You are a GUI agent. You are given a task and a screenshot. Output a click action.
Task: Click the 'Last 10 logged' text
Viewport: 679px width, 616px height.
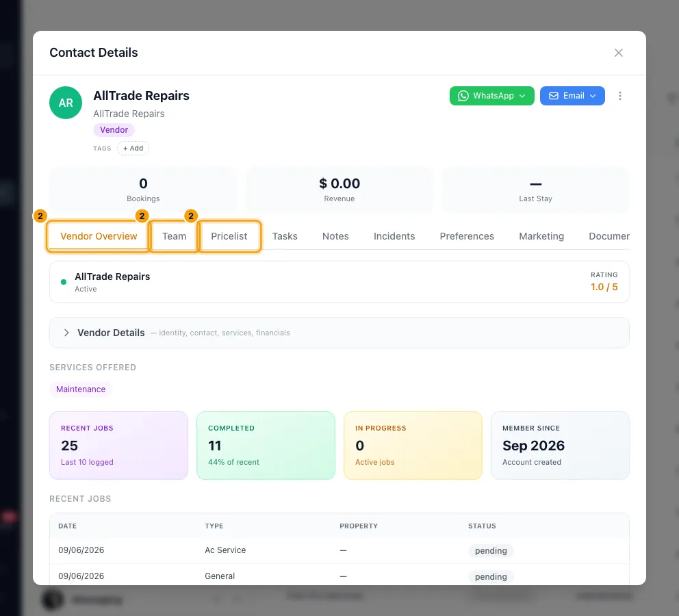pyautogui.click(x=87, y=462)
